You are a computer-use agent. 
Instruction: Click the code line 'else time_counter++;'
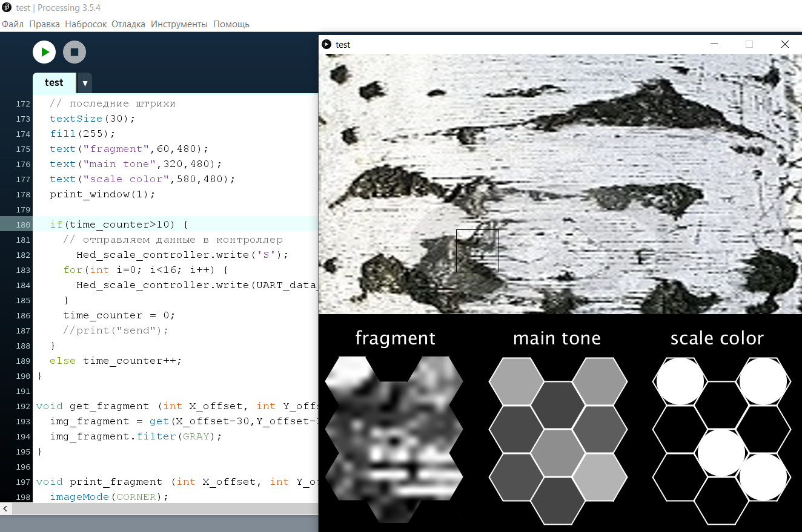coord(116,361)
